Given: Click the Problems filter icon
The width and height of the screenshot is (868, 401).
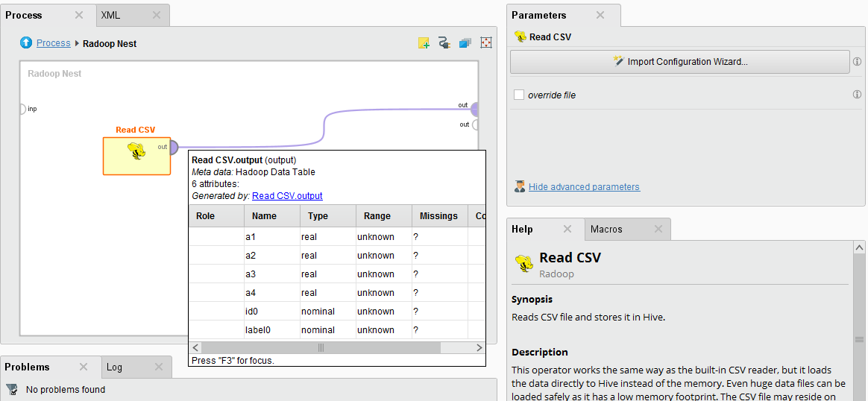Looking at the screenshot, I should [12, 389].
